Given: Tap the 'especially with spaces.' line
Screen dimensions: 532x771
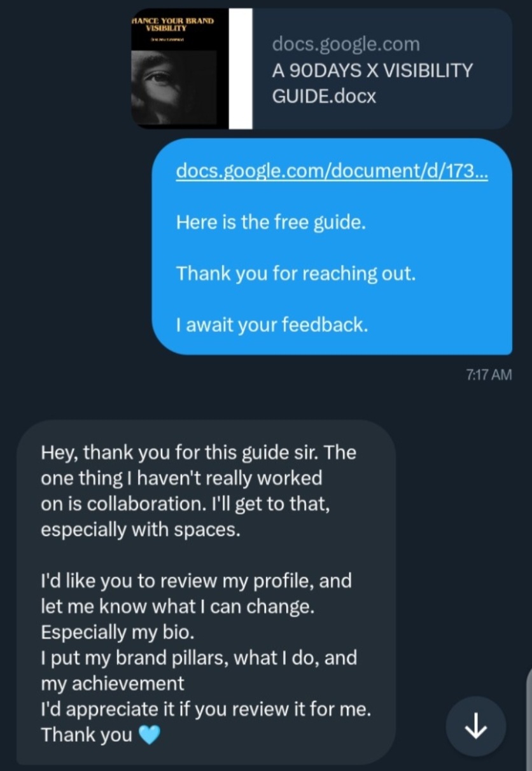Looking at the screenshot, I should [141, 530].
